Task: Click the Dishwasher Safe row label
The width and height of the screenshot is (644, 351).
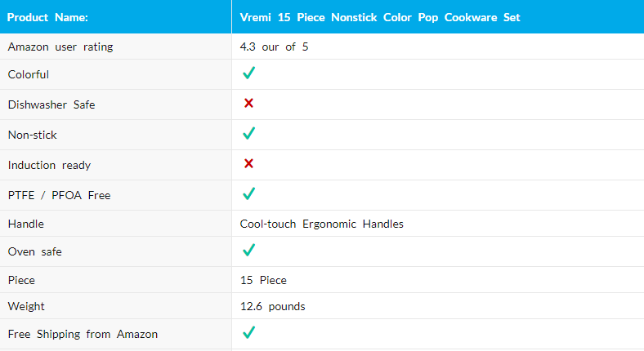Action: [x=51, y=104]
